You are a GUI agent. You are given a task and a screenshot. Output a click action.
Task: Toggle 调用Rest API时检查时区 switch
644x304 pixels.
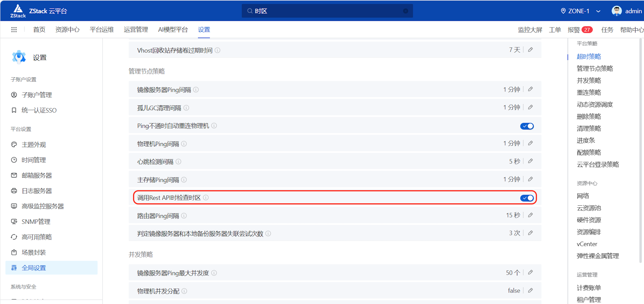click(x=527, y=198)
